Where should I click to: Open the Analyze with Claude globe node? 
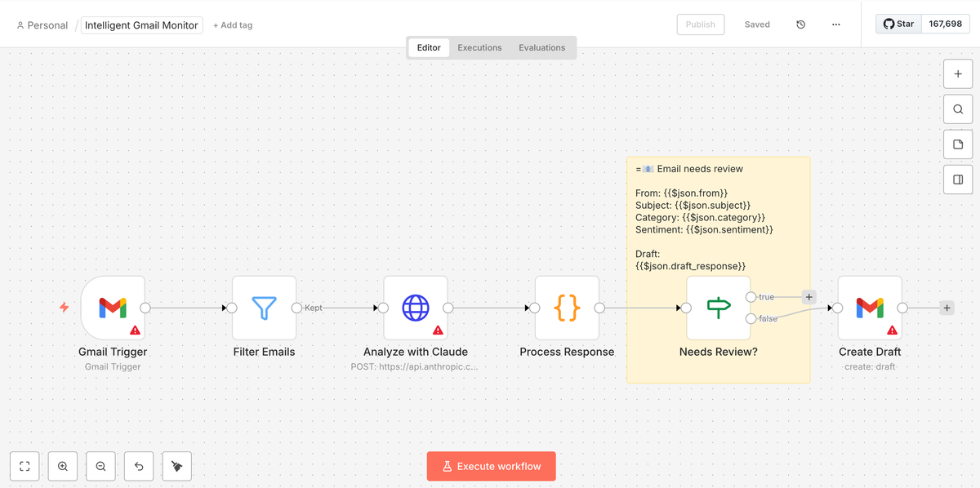pyautogui.click(x=416, y=308)
